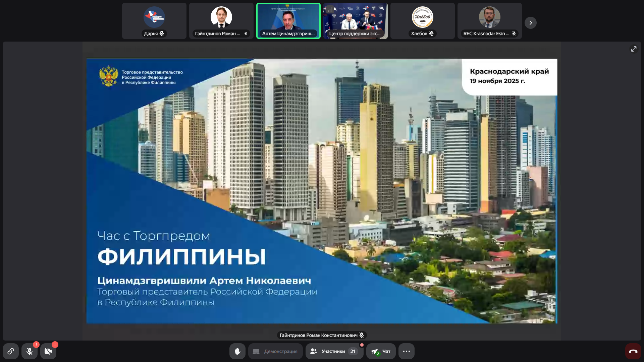Click the red notification dot on Участники

tap(362, 345)
